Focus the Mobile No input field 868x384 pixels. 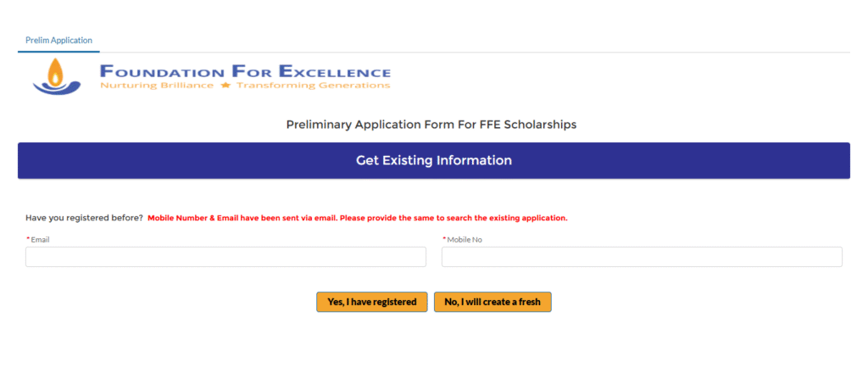(642, 257)
